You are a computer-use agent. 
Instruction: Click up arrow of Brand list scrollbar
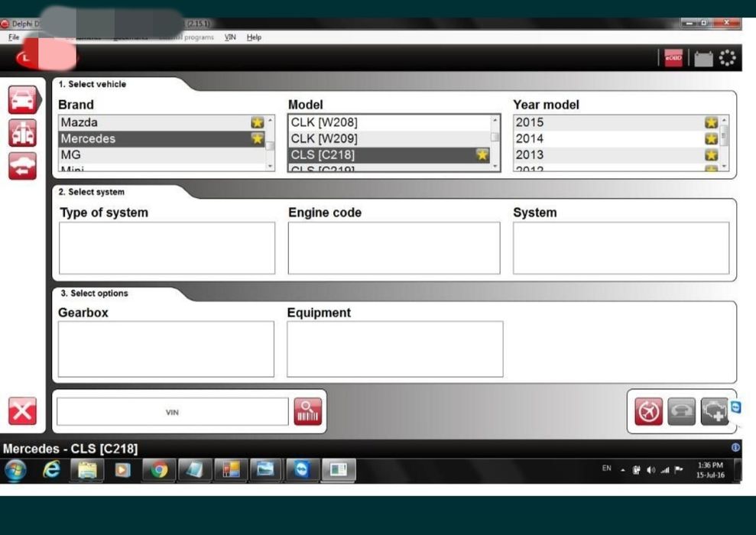(270, 119)
